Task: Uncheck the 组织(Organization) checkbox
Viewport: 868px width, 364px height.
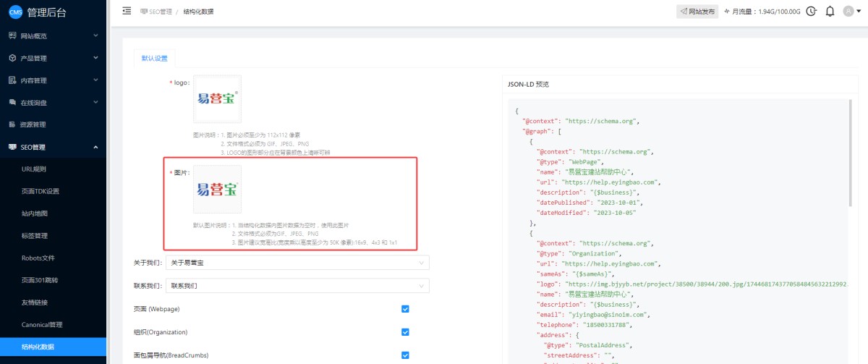Action: pyautogui.click(x=405, y=332)
